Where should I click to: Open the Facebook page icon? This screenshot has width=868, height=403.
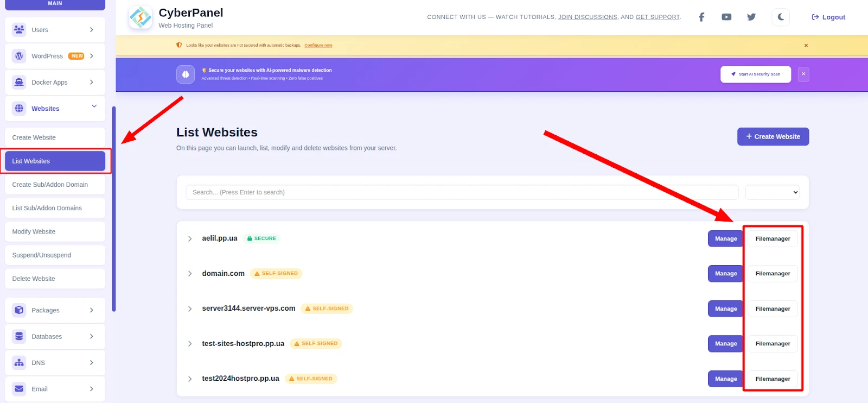(701, 17)
